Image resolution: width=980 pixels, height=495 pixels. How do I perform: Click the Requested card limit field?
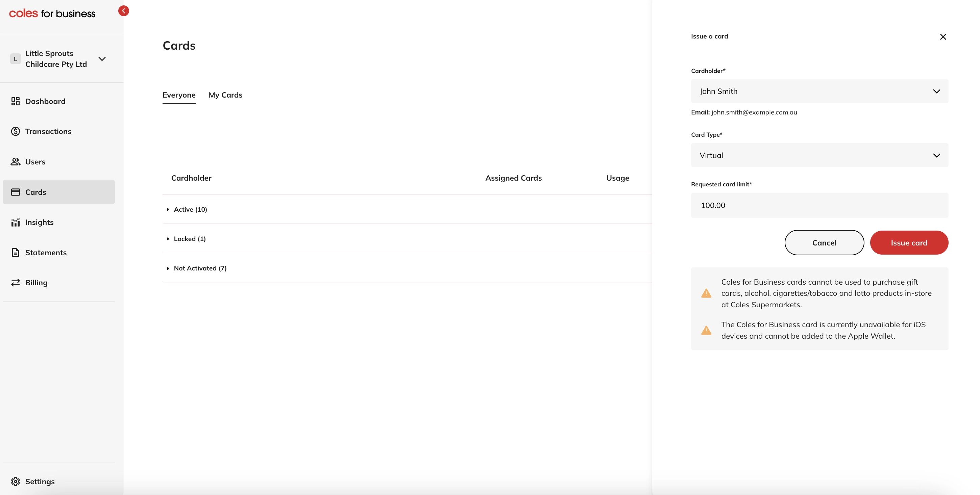[819, 205]
